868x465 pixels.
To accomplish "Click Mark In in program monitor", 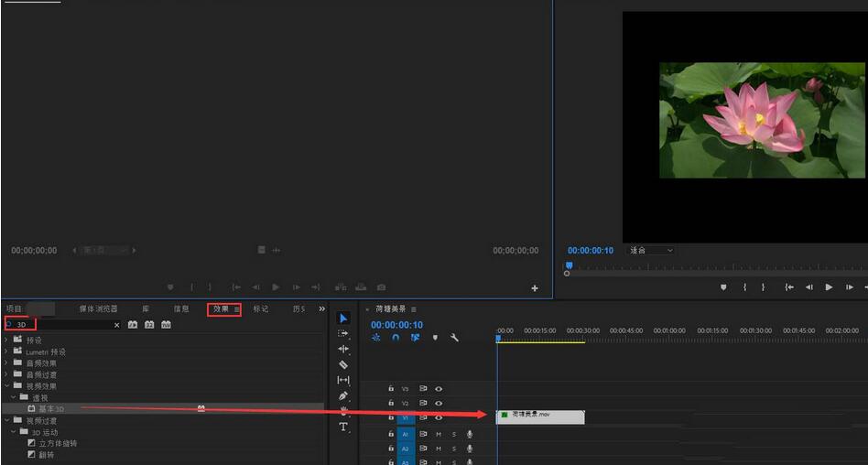I will [x=745, y=287].
